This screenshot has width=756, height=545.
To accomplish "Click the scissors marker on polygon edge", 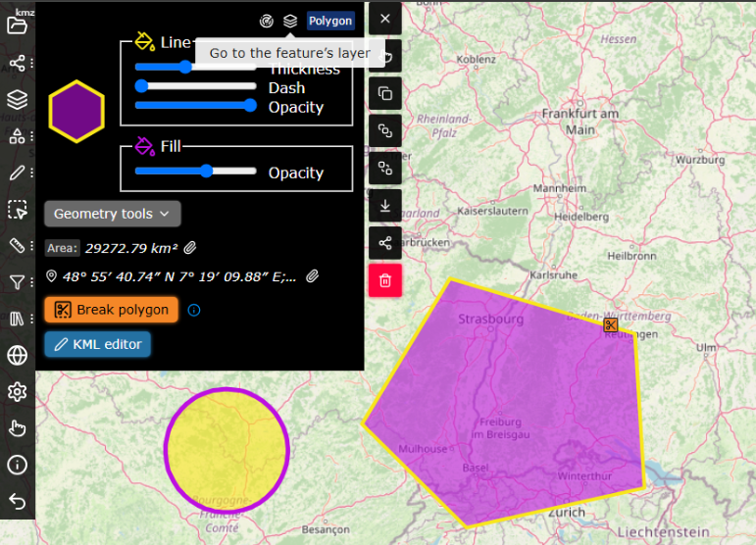I will [x=611, y=324].
